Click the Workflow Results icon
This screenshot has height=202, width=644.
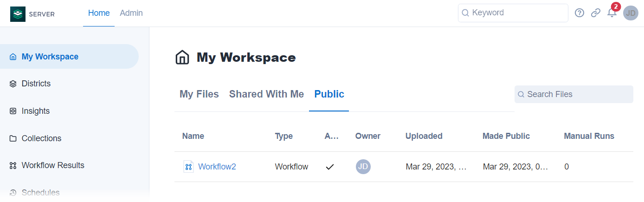[13, 166]
